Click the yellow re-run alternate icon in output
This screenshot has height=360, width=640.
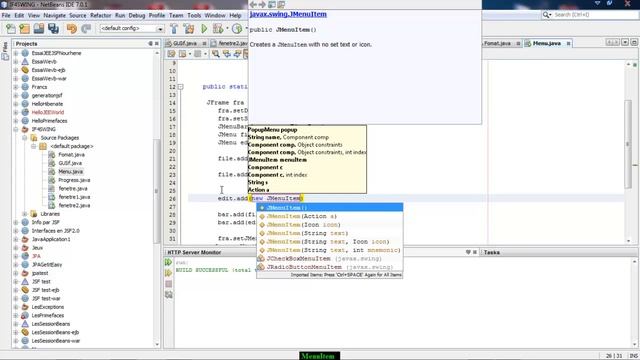pos(169,273)
